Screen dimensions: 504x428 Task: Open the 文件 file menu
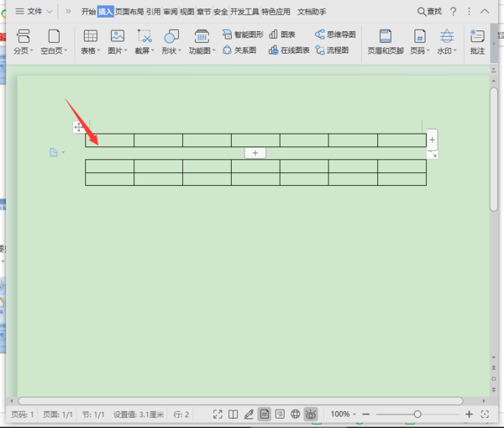coord(34,12)
